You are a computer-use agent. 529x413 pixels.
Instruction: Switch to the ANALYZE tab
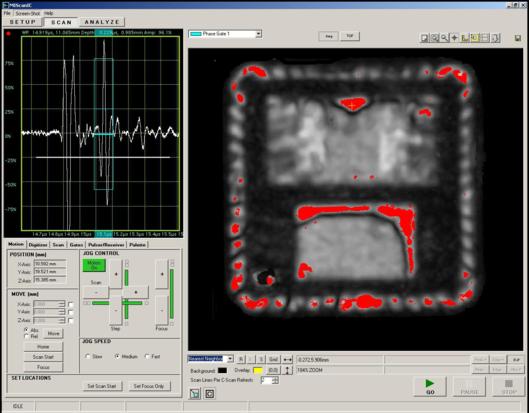click(102, 22)
